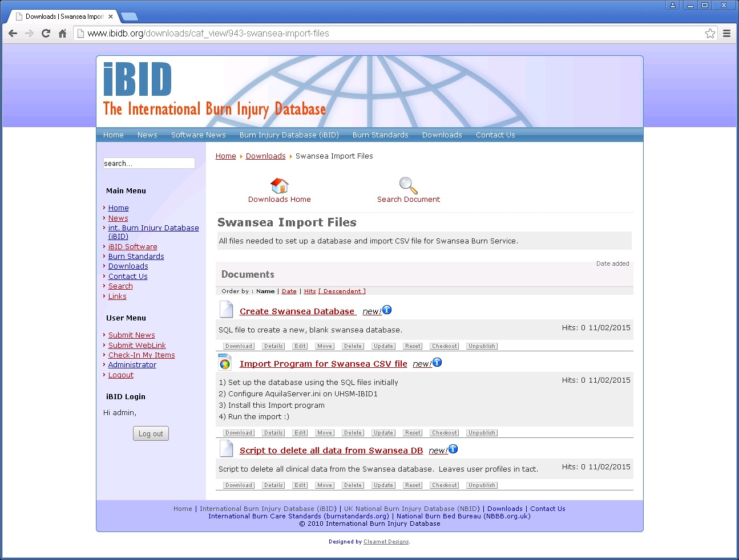
Task: Click the Downloads Home house icon
Action: point(279,185)
